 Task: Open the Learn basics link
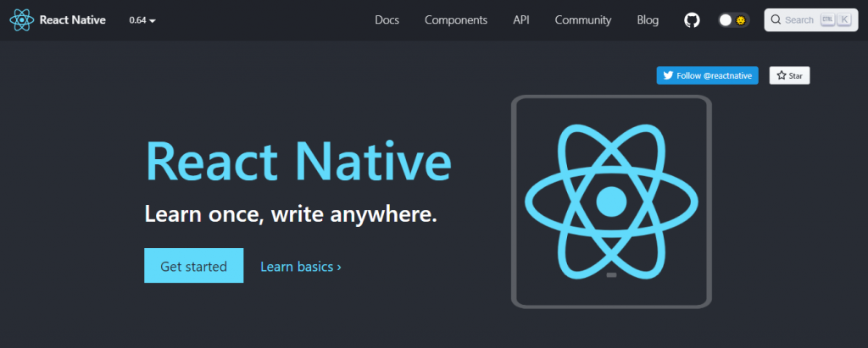pyautogui.click(x=301, y=267)
